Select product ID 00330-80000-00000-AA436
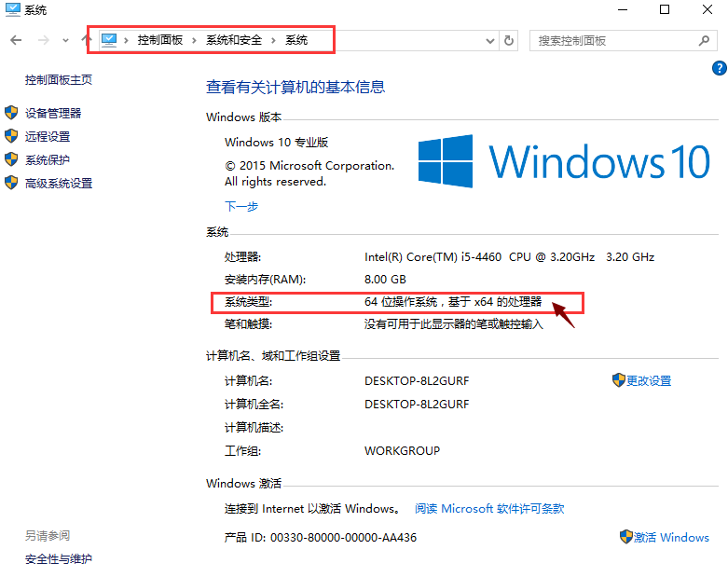728x577 pixels. pyautogui.click(x=344, y=538)
